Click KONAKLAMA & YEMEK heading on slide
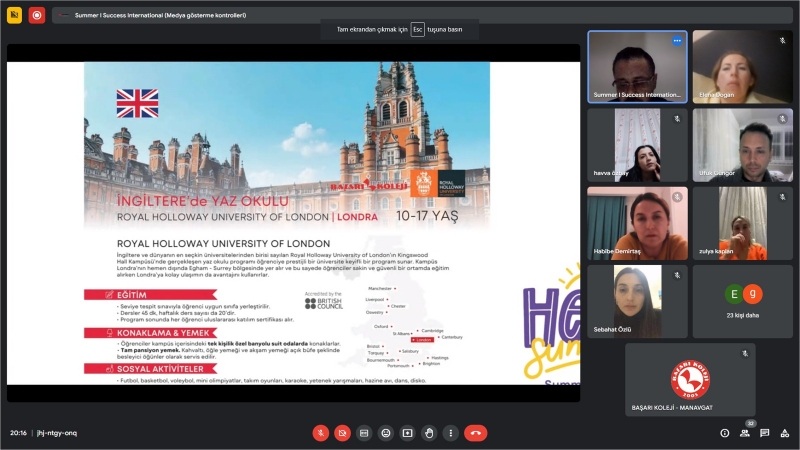Screen dimensions: 800x450 [163, 333]
